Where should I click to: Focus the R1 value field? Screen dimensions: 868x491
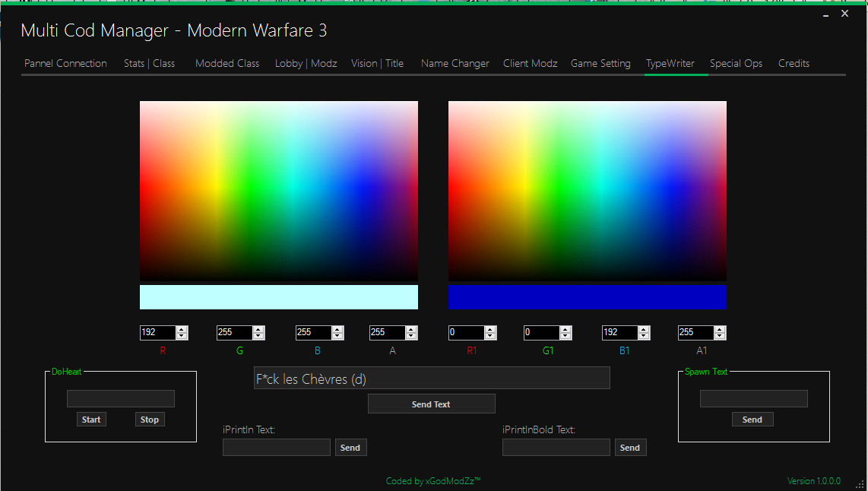466,332
